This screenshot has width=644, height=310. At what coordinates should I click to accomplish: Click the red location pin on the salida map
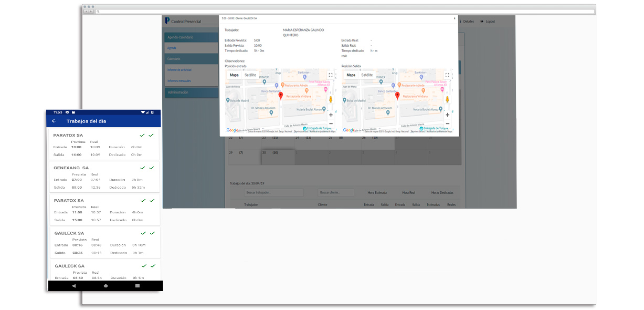click(x=397, y=96)
